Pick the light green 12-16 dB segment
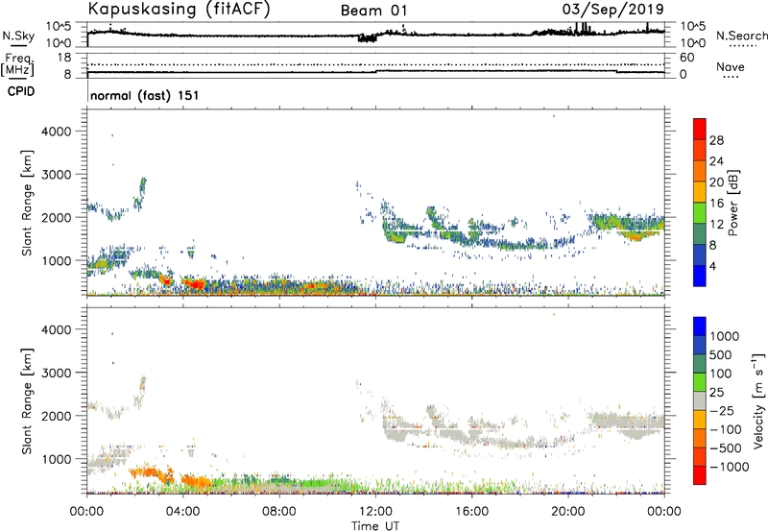Image resolution: width=768 pixels, height=532 pixels. click(x=700, y=213)
